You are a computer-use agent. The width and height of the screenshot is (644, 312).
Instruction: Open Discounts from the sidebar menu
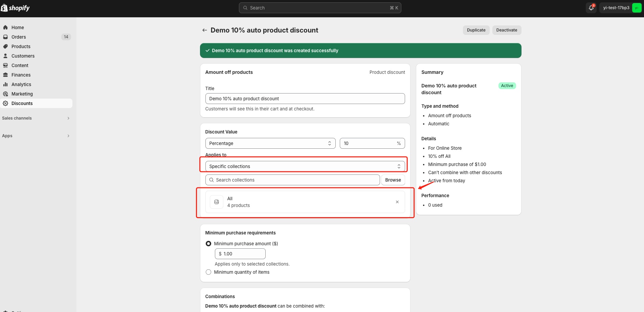tap(22, 103)
